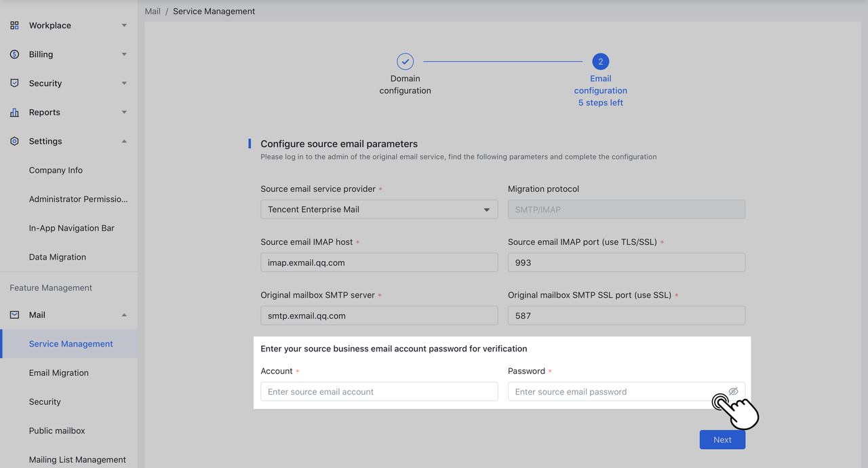Click the disabled Migration protocol SMTP/IMAP field
Viewport: 868px width, 468px height.
pyautogui.click(x=627, y=210)
